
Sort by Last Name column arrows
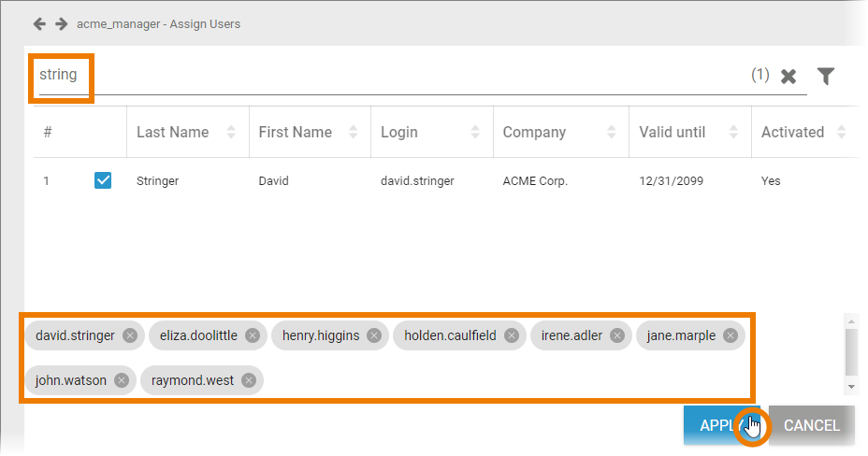coord(231,133)
